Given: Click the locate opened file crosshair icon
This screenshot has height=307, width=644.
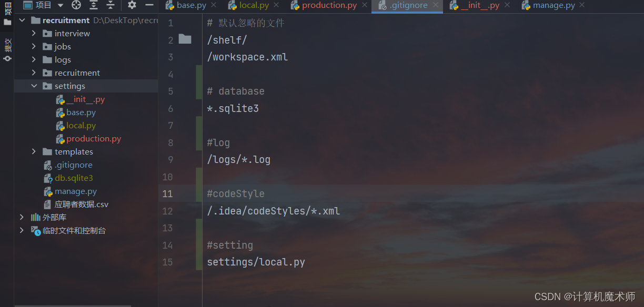Looking at the screenshot, I should pyautogui.click(x=76, y=5).
